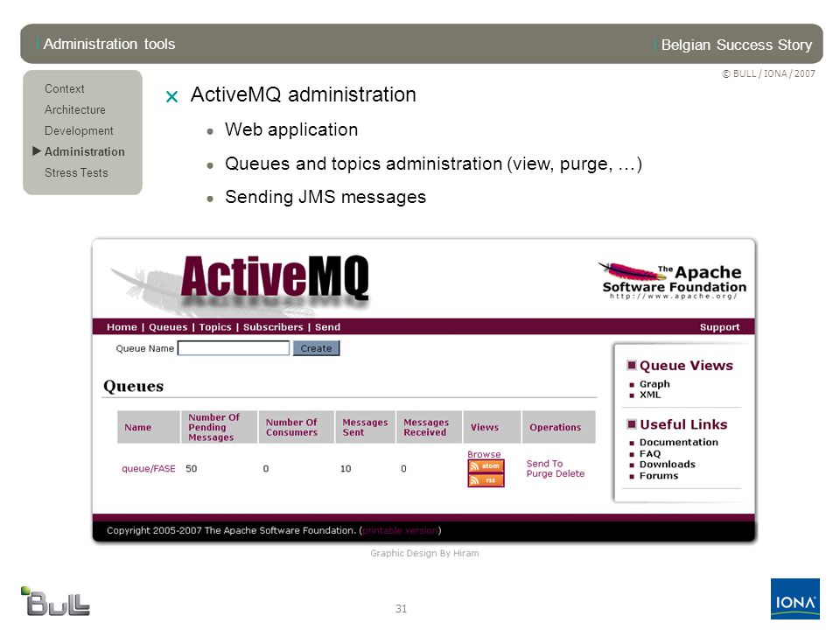
Task: Click the Browse link
Action: [484, 454]
